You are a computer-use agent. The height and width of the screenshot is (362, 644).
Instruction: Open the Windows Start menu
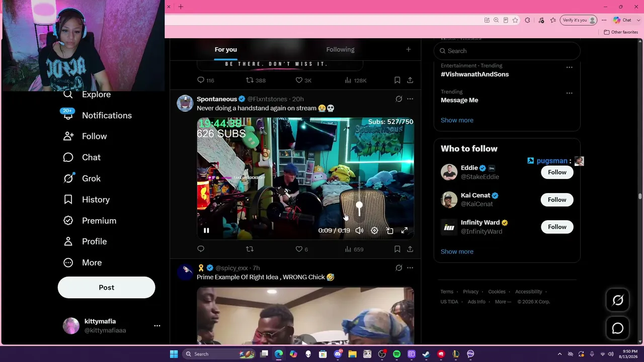pyautogui.click(x=174, y=354)
